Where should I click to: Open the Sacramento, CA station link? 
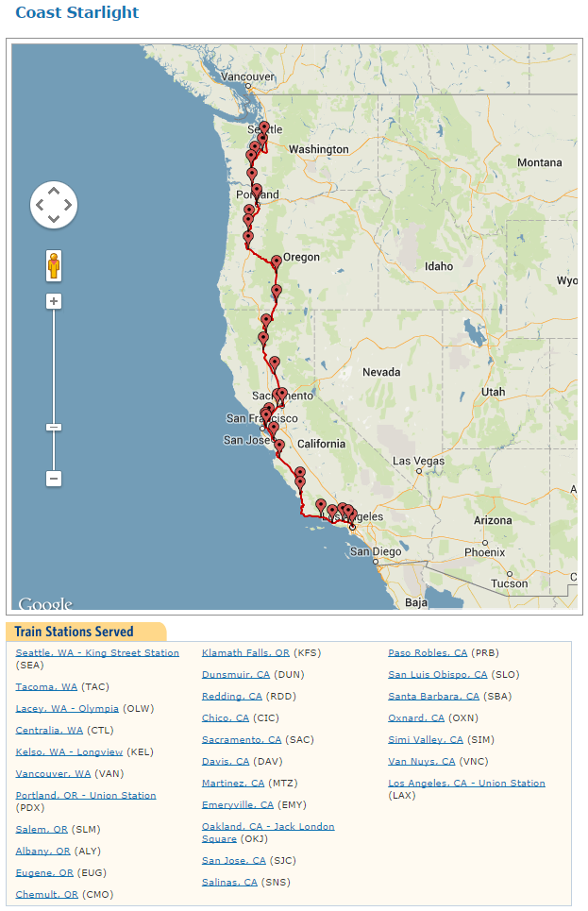pos(242,739)
